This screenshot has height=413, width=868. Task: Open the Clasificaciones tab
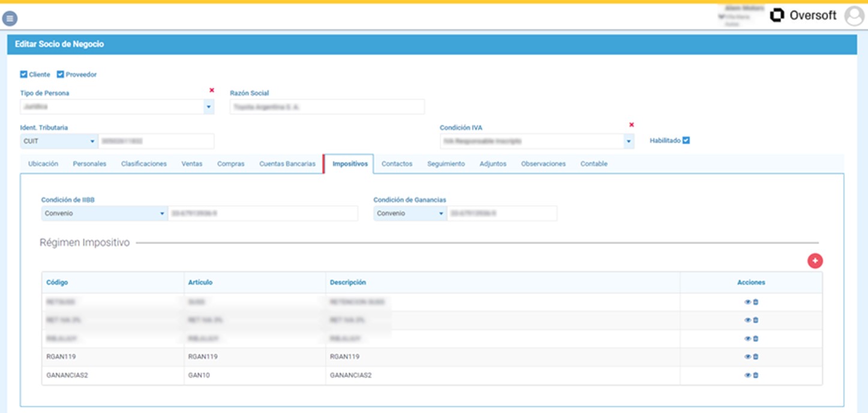pyautogui.click(x=144, y=164)
